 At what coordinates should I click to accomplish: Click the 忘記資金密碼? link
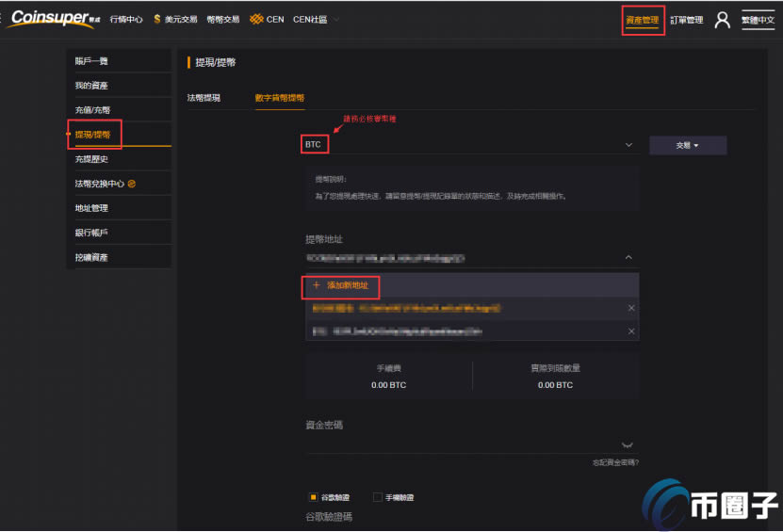(x=615, y=462)
